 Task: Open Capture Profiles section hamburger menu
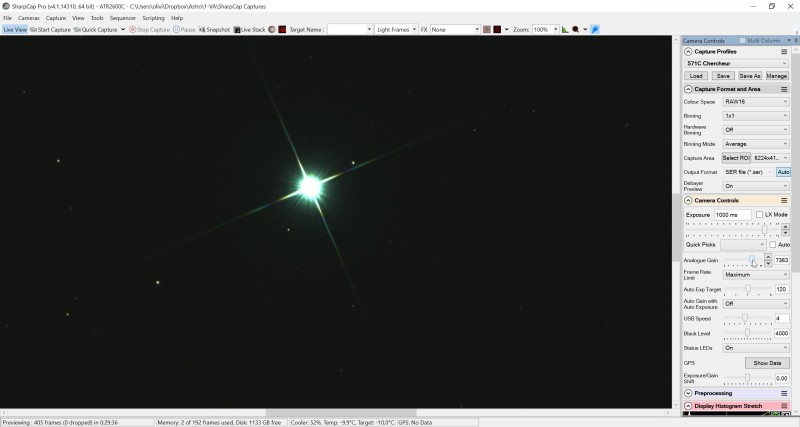click(x=784, y=52)
